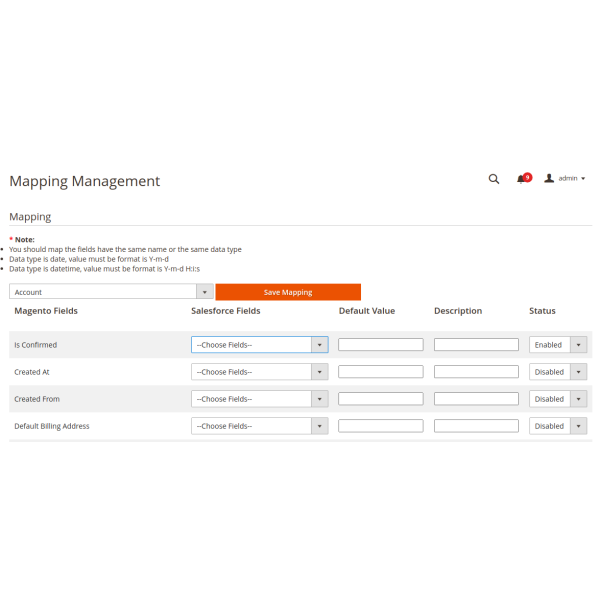Click the Save Mapping button
600x600 pixels.
click(288, 292)
